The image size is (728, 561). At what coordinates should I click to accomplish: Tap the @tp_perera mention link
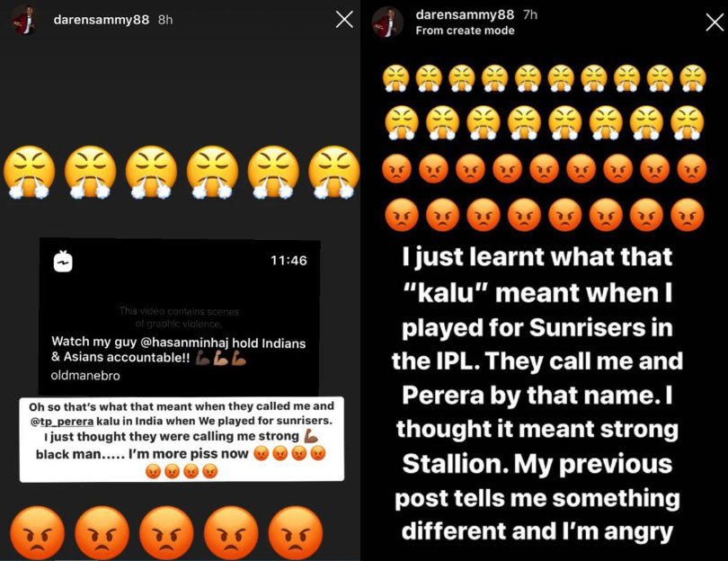tap(62, 422)
